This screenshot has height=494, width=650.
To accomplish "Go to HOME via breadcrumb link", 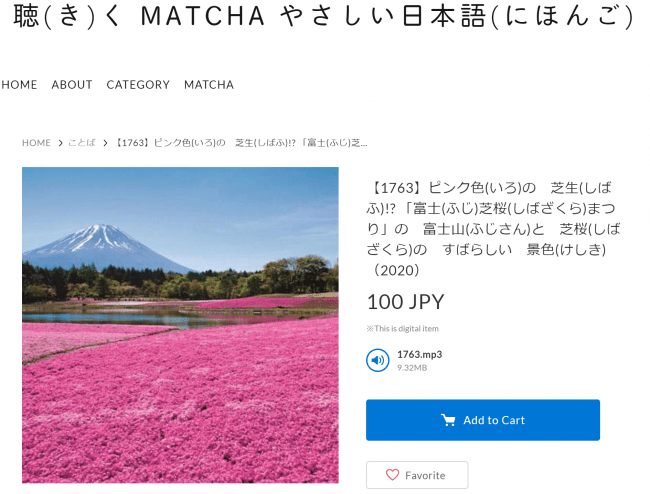I will pos(36,143).
